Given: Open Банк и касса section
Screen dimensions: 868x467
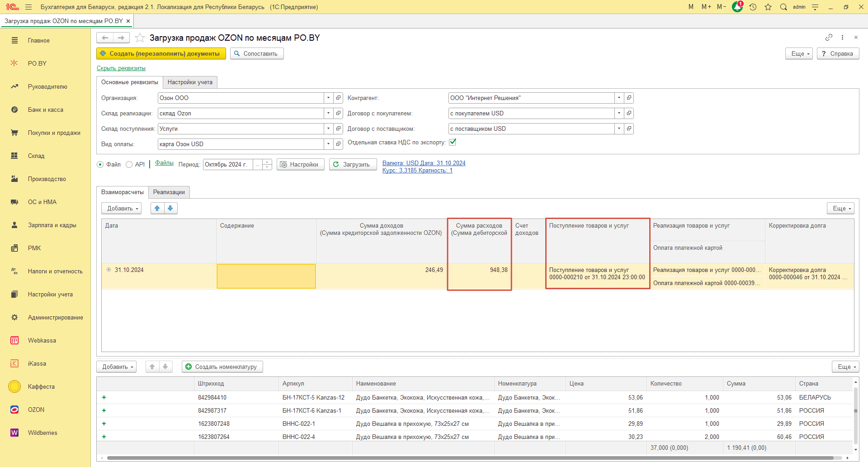Looking at the screenshot, I should point(45,110).
